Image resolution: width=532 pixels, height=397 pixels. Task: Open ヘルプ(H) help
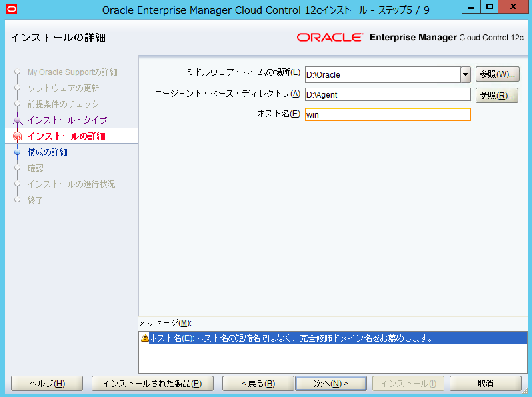tap(47, 383)
